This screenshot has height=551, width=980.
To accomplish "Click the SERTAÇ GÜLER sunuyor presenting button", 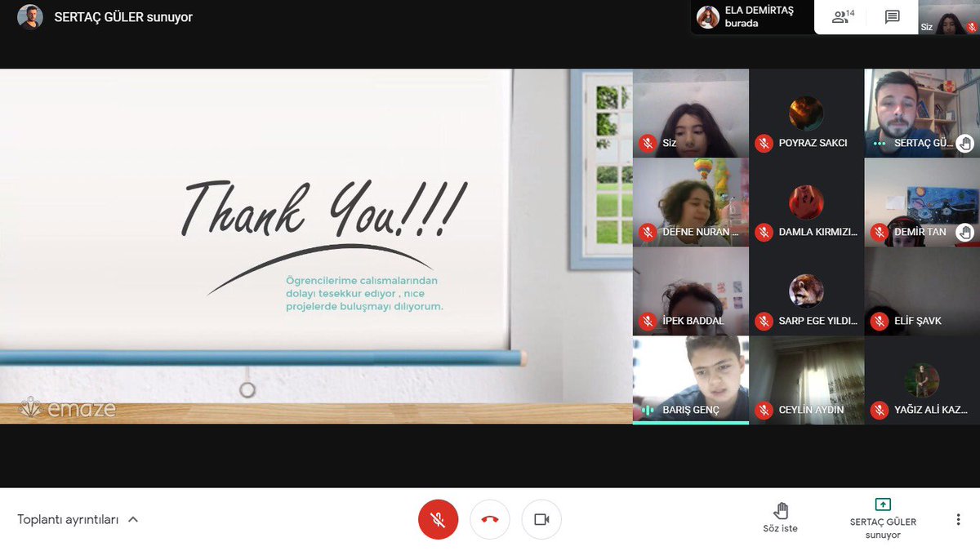I will (883, 518).
